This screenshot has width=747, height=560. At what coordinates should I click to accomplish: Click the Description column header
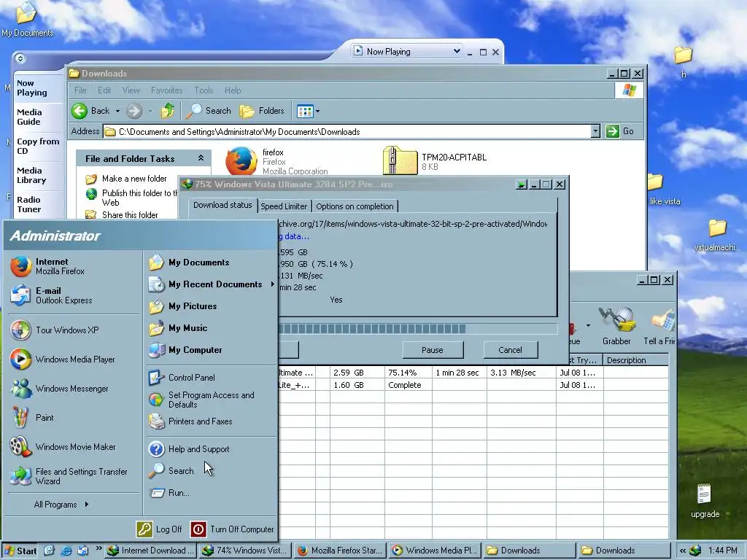pyautogui.click(x=635, y=360)
